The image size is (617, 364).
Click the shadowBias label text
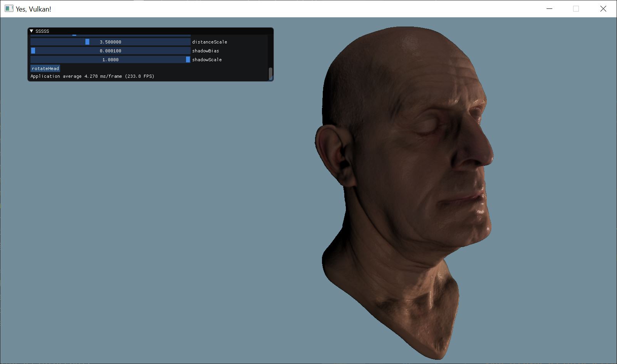coord(206,51)
